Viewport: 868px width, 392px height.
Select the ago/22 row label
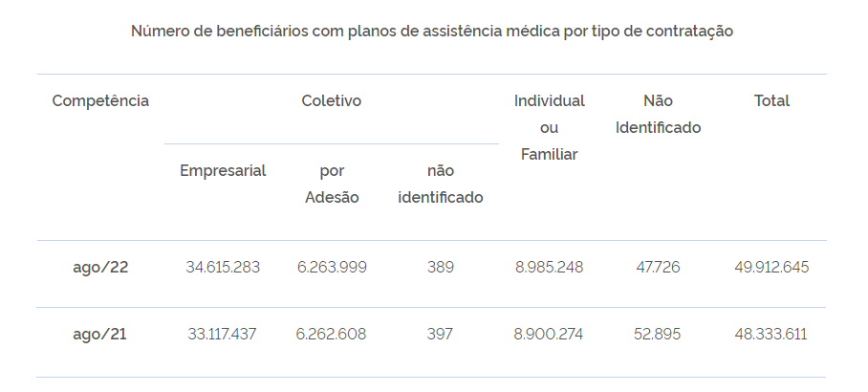click(100, 268)
